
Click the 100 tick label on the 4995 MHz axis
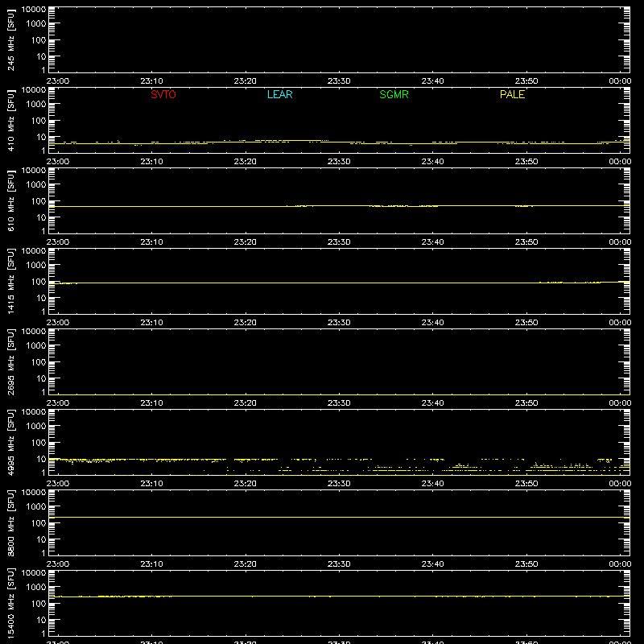[x=39, y=443]
